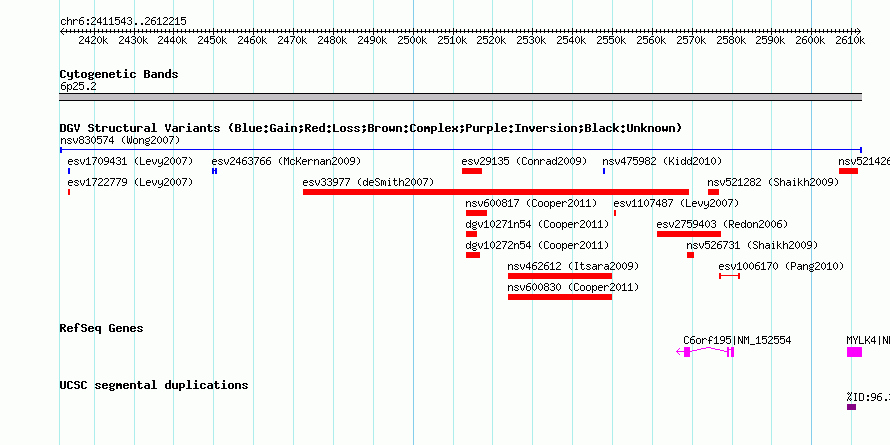Select the red dgv10271n54 loss bar
Viewport: 890px width, 445px height.
(472, 234)
